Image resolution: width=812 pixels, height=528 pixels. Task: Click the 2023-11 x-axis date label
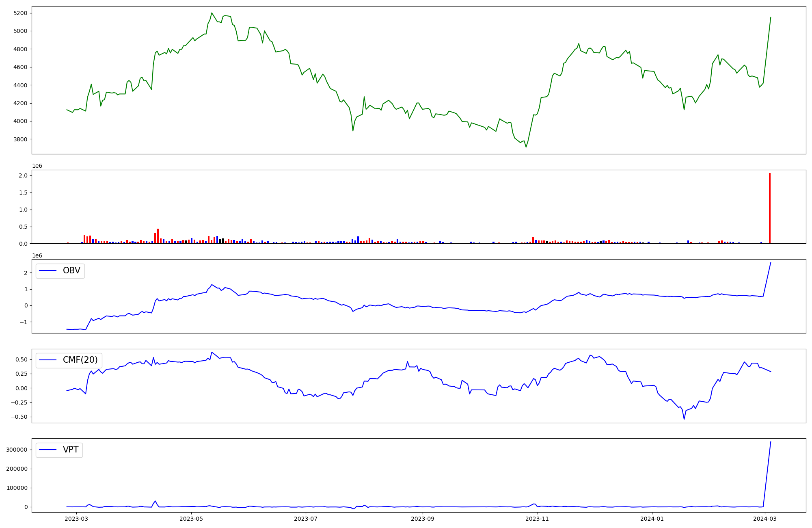[538, 518]
